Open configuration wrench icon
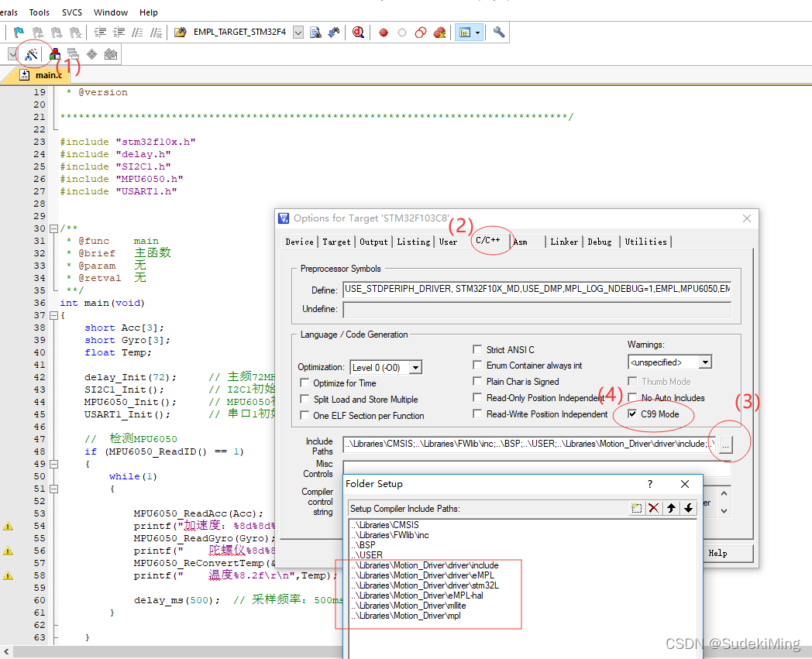This screenshot has height=659, width=812. tap(499, 33)
